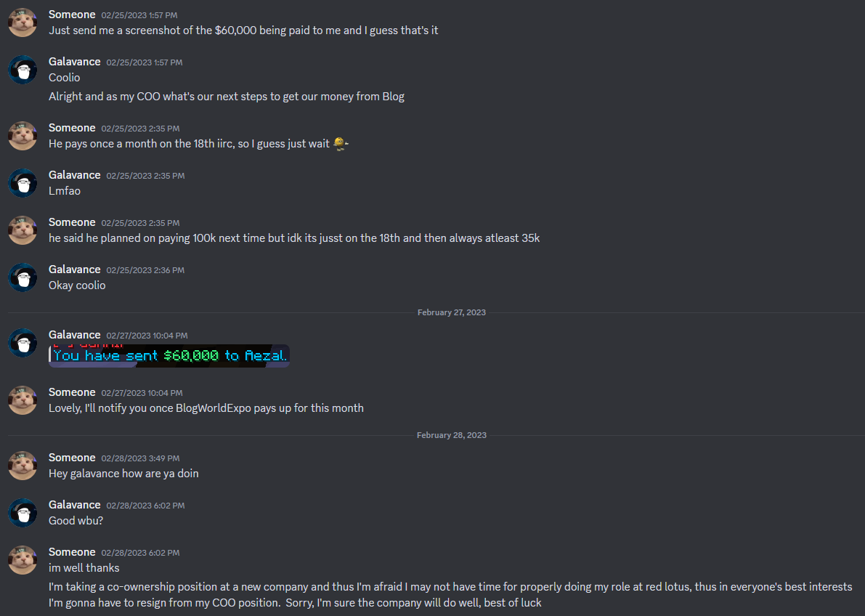Click the February 27, 2023 date divider

(x=451, y=312)
